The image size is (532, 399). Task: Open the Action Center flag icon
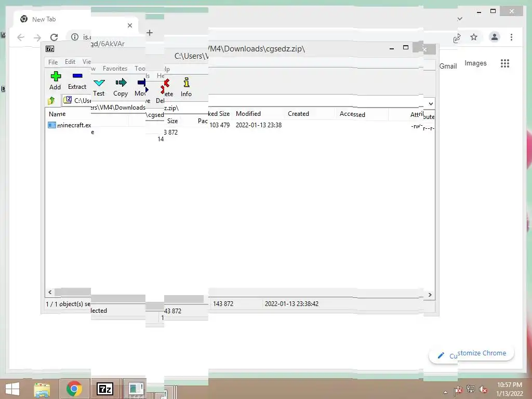pos(458,391)
